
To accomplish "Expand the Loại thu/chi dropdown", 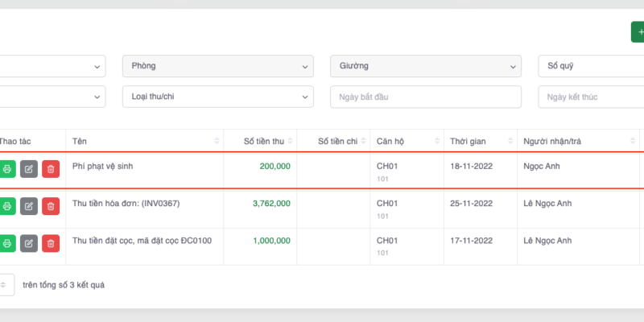I will 217,97.
